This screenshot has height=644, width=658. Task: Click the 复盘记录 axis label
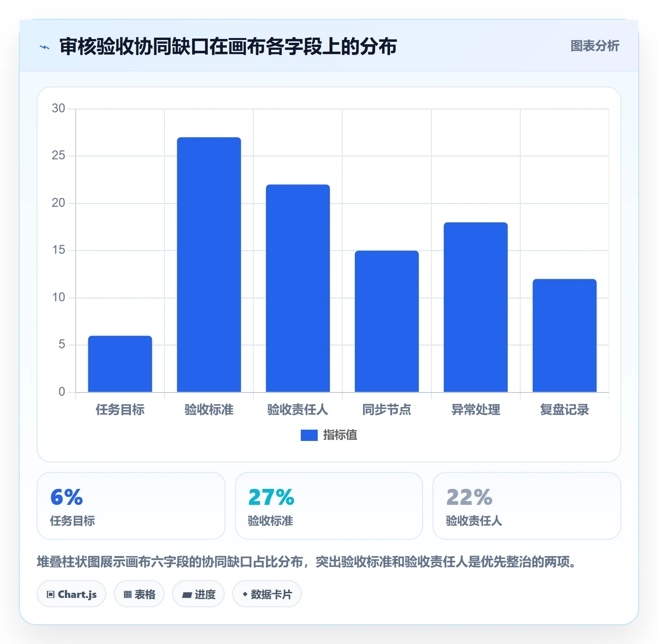[564, 410]
